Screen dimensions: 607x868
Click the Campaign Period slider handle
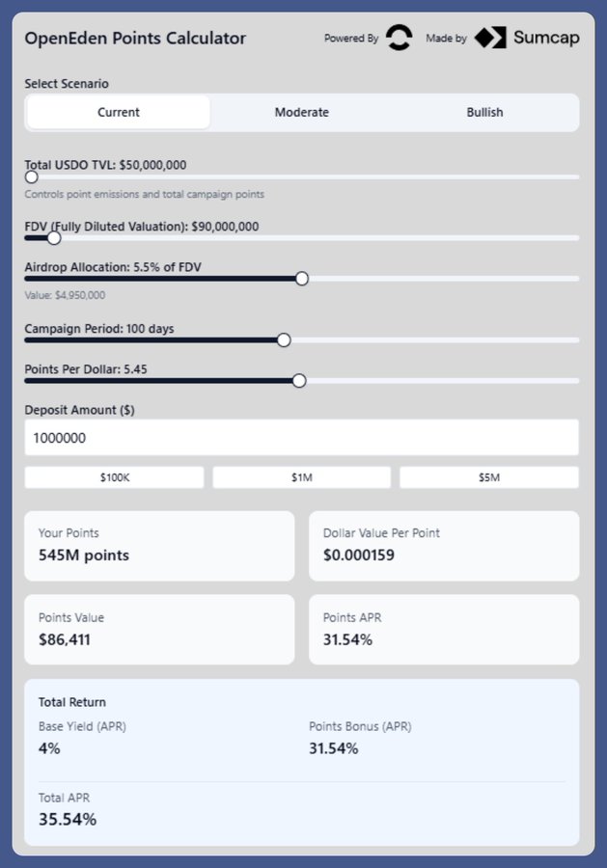click(284, 339)
